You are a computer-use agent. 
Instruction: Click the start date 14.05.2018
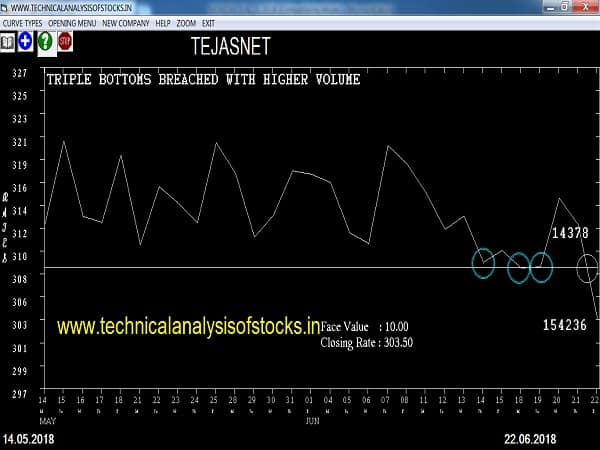(29, 439)
